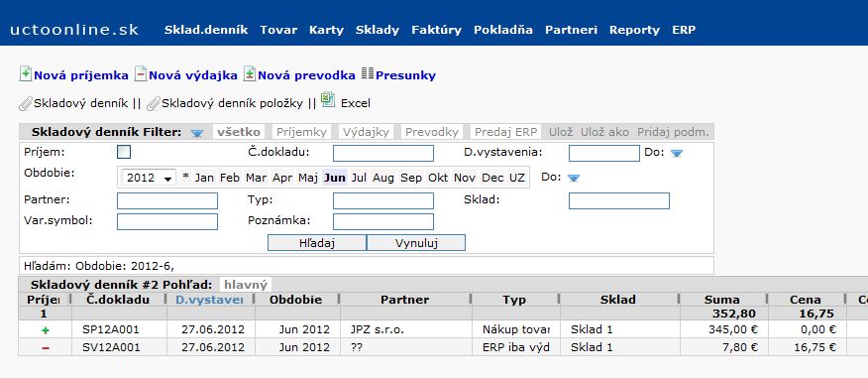Click paperclip icon before Skladový denník položky
868x378 pixels.
click(154, 103)
